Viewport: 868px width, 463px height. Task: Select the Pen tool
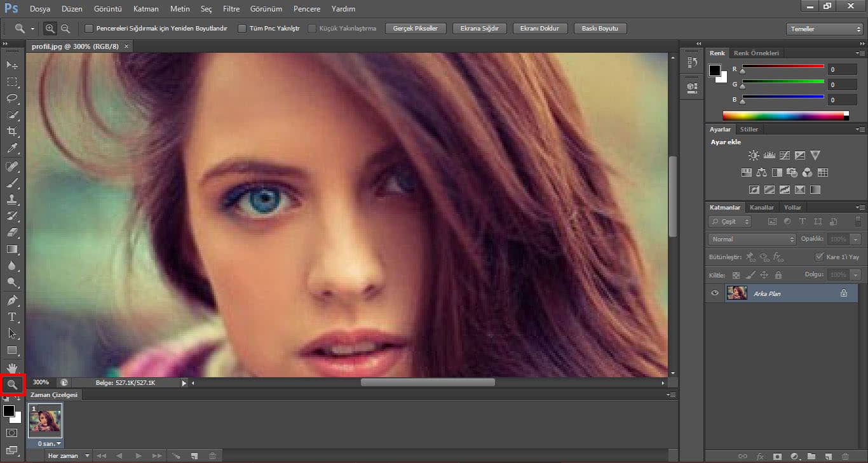coord(12,300)
